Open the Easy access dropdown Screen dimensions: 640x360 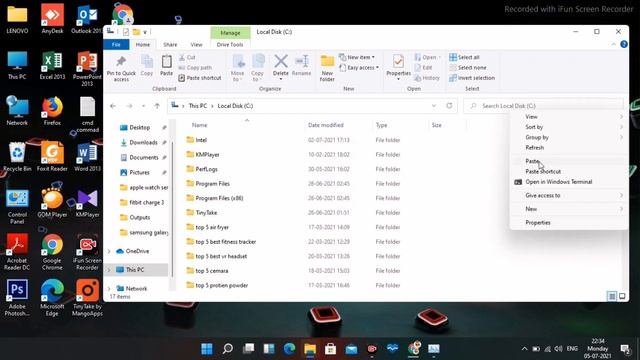359,68
